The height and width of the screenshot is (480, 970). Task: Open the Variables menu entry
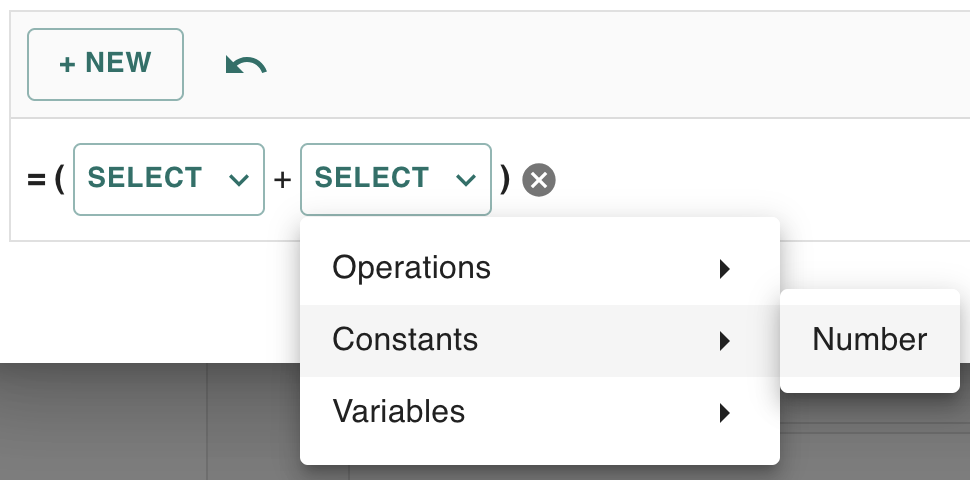pos(398,411)
